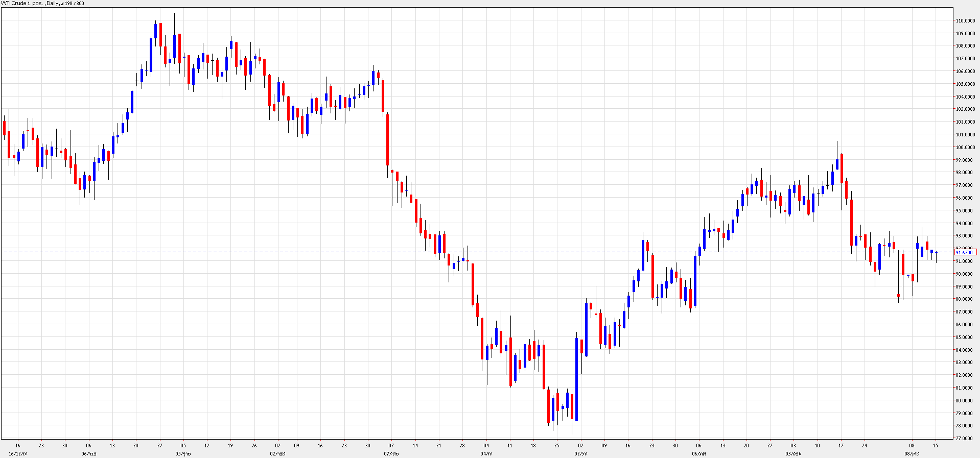Click the 90.0000 price axis label
Image resolution: width=980 pixels, height=458 pixels.
pos(965,274)
